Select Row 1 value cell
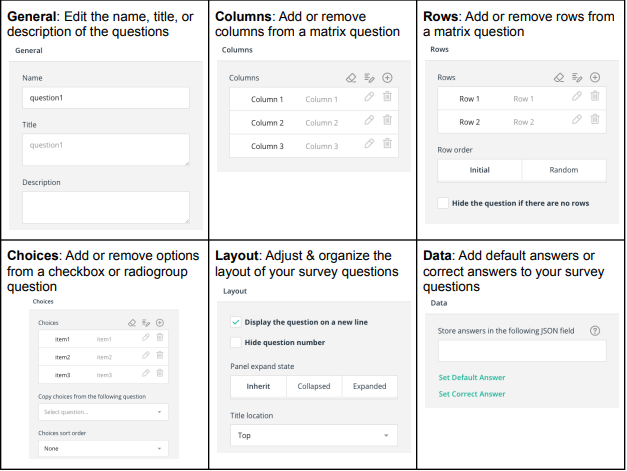Image resolution: width=627 pixels, height=471 pixels. coord(469,99)
